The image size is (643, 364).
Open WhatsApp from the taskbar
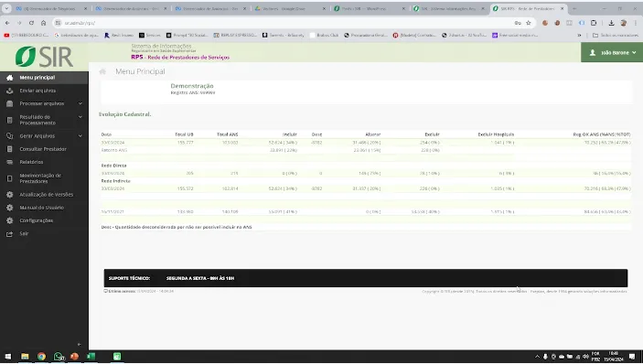pyautogui.click(x=59, y=356)
